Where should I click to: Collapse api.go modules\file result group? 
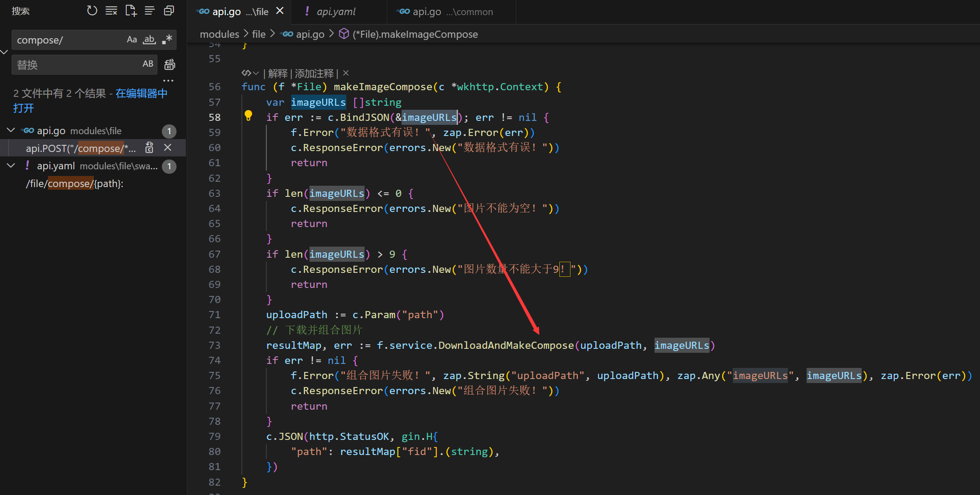pyautogui.click(x=11, y=130)
